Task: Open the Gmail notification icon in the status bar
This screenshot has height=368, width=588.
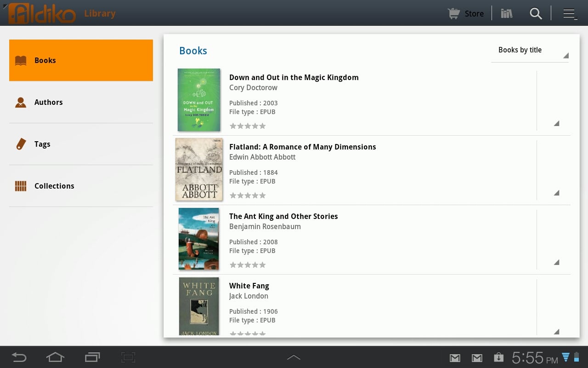Action: click(x=455, y=357)
